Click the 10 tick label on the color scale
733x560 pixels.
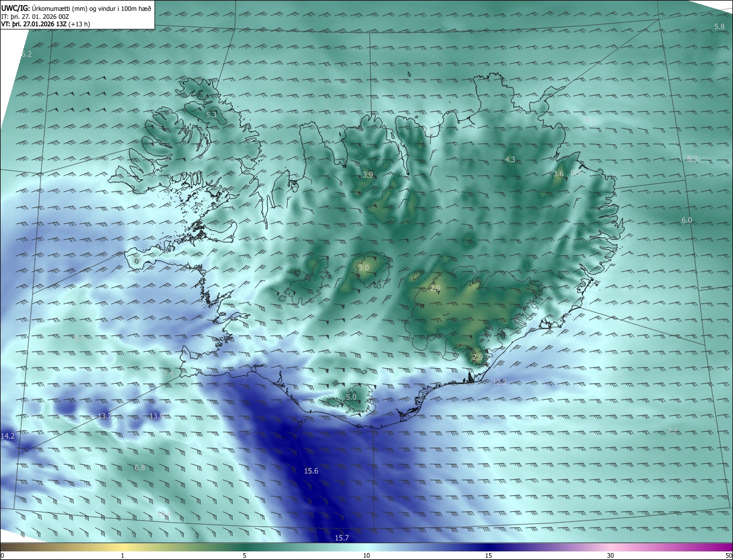tap(366, 555)
